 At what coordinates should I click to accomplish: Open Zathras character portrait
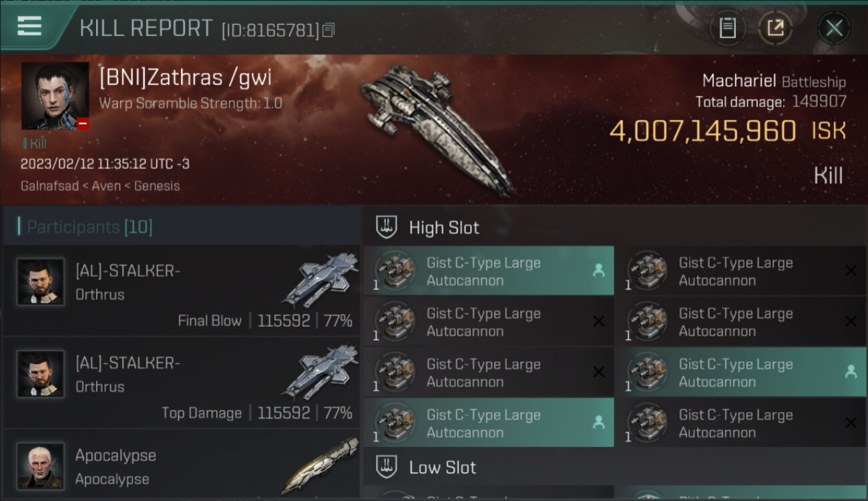(x=55, y=96)
